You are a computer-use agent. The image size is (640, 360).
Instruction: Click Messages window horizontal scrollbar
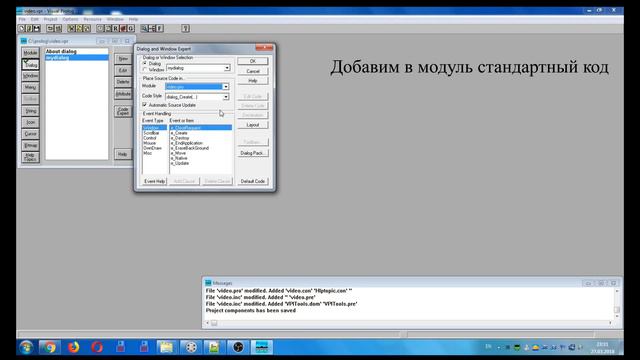[409, 323]
